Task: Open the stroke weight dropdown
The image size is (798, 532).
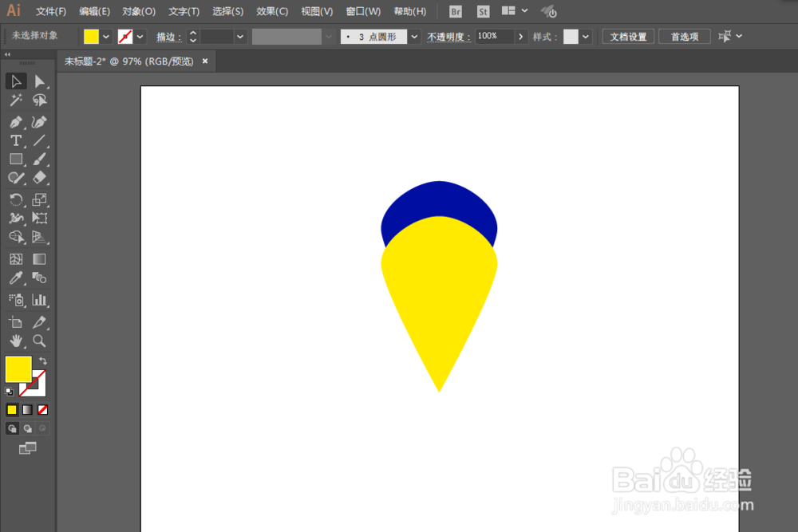Action: click(x=240, y=37)
